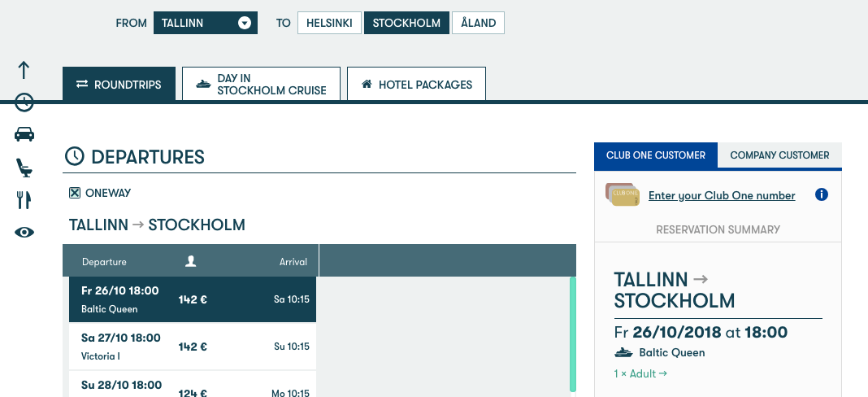The width and height of the screenshot is (868, 397).
Task: Select the Sa 27/10 Victoria I departure
Action: pyautogui.click(x=189, y=347)
